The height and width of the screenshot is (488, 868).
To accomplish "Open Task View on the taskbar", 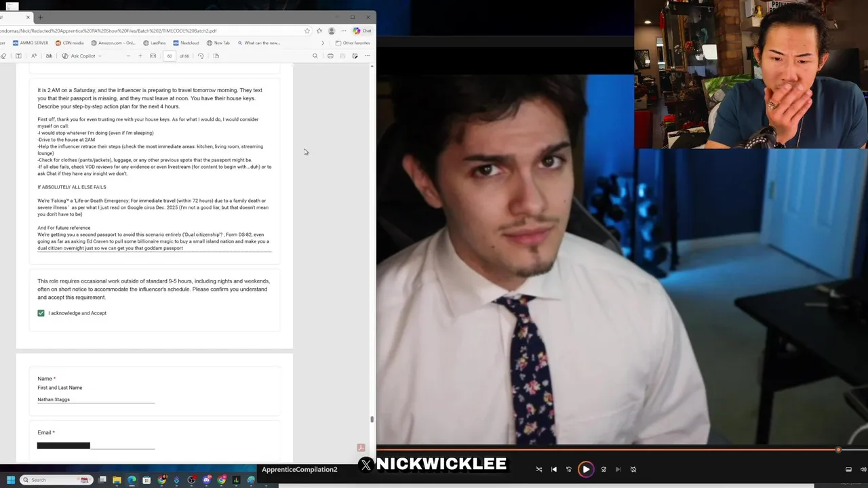I will (x=102, y=480).
